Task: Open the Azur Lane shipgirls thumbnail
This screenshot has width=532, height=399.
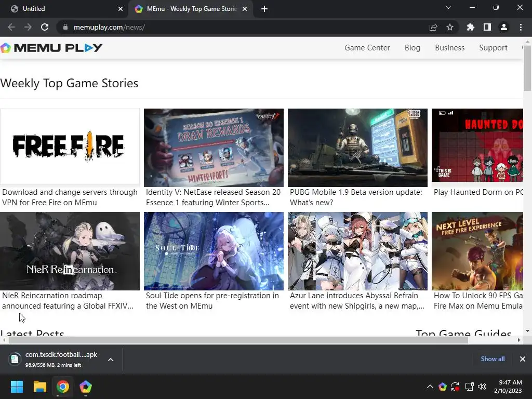Action: point(357,251)
